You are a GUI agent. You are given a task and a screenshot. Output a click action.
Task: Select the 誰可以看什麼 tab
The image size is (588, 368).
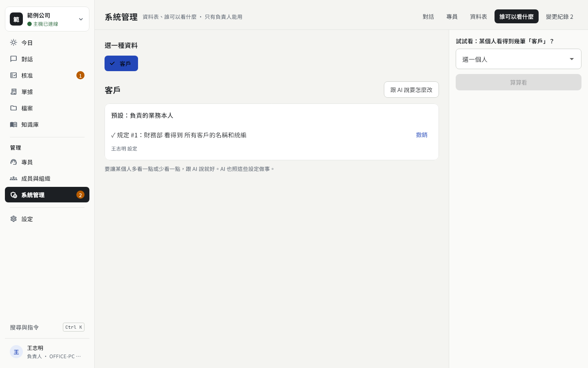(x=517, y=17)
